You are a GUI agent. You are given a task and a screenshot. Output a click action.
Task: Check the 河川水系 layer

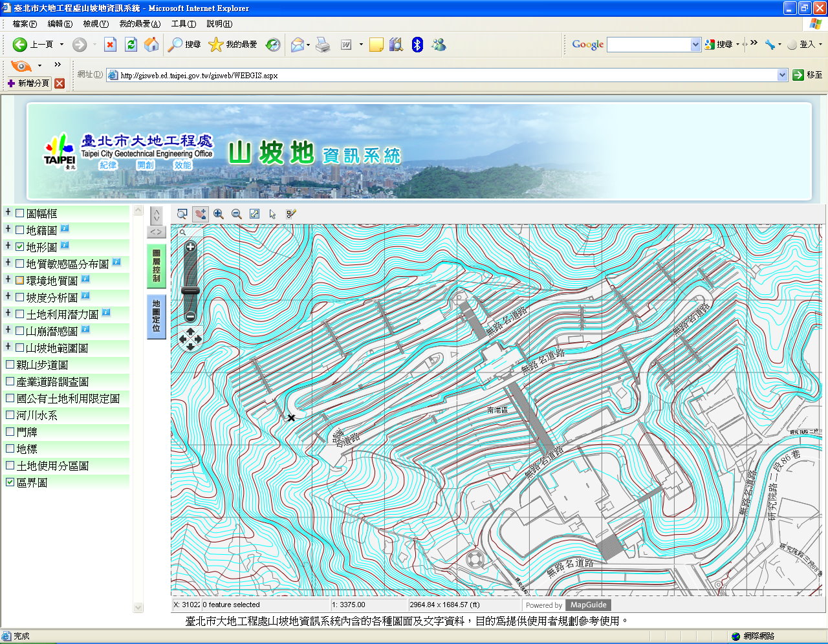[10, 414]
